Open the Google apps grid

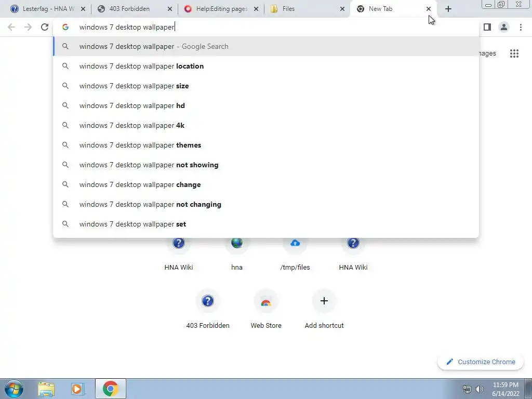[514, 54]
